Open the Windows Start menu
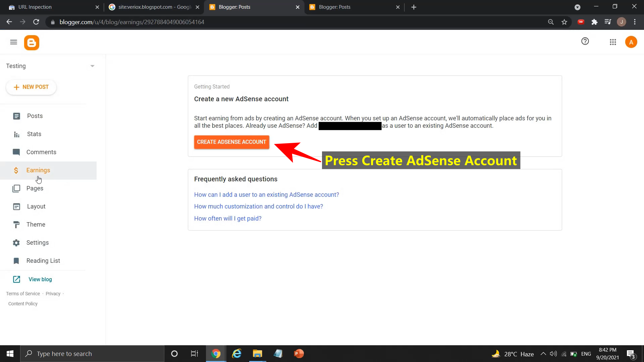644x362 pixels. coord(10,354)
